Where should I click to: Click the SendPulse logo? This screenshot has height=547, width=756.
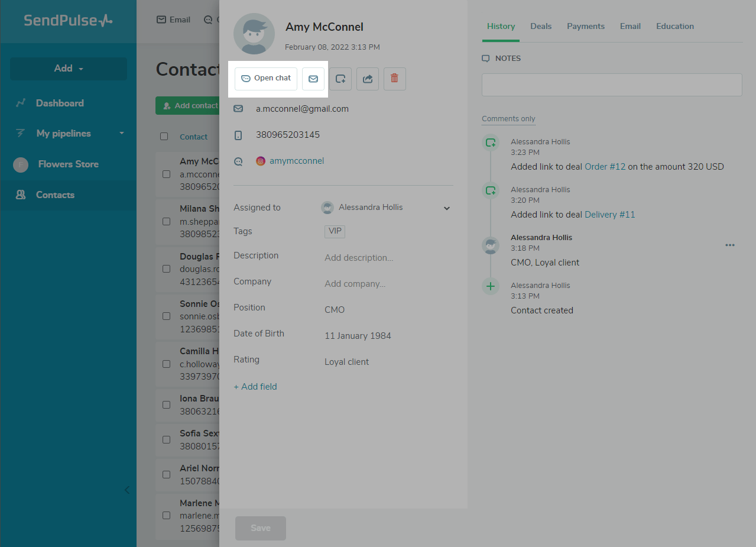click(x=68, y=21)
